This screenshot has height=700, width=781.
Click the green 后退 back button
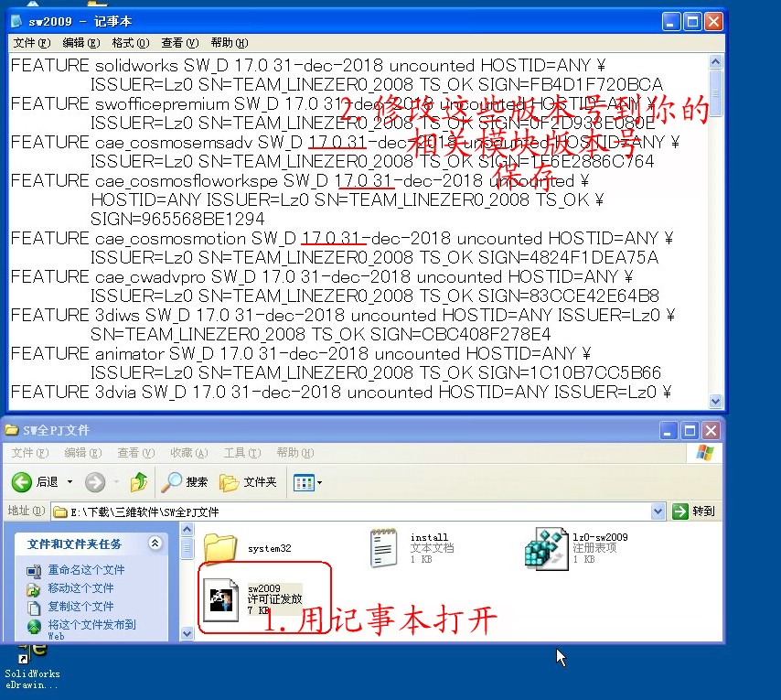pyautogui.click(x=35, y=482)
